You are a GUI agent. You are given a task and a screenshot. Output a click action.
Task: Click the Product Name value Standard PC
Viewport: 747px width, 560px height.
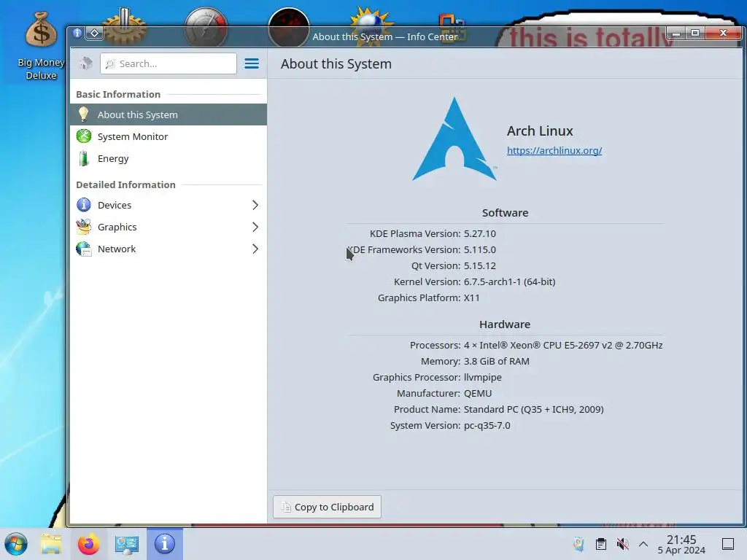tap(533, 410)
